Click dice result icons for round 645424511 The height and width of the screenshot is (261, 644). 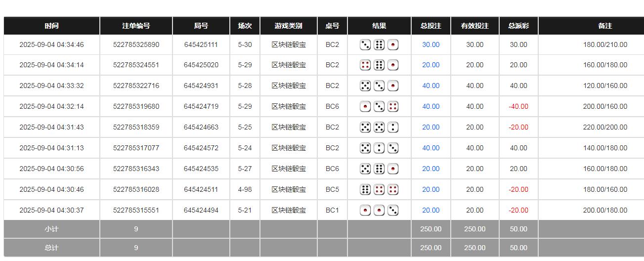[x=379, y=189]
